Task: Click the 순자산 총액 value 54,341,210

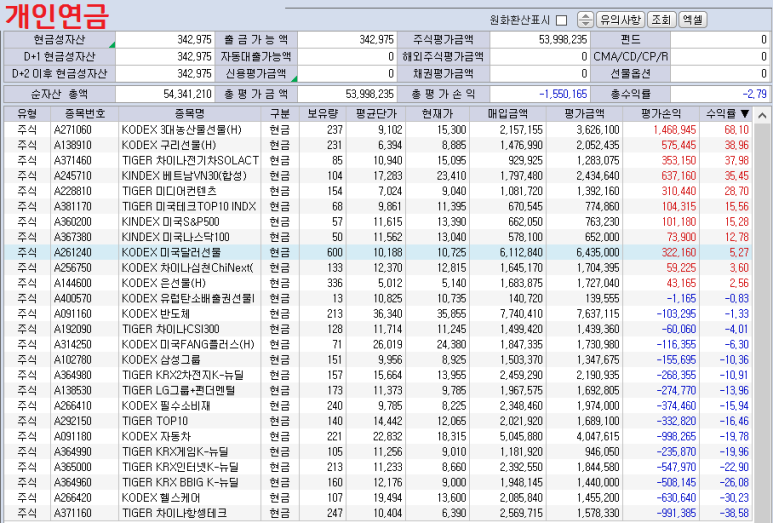Action: point(187,94)
